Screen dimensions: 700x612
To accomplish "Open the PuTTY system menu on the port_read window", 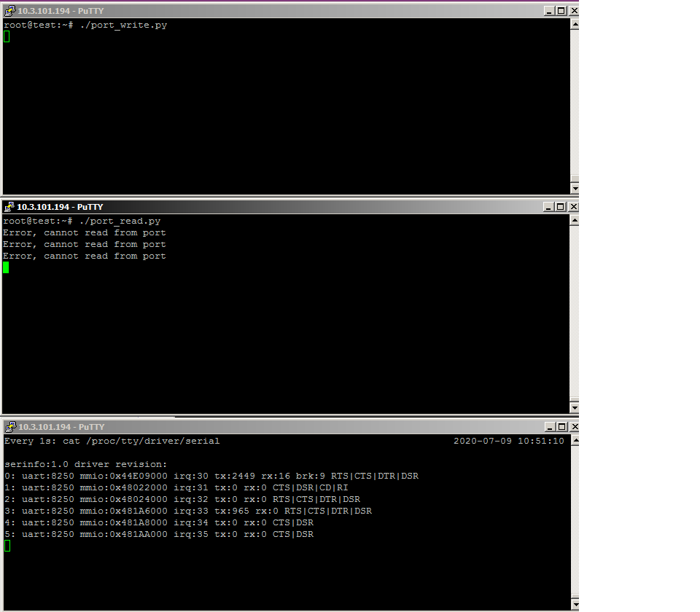I will pos(9,206).
